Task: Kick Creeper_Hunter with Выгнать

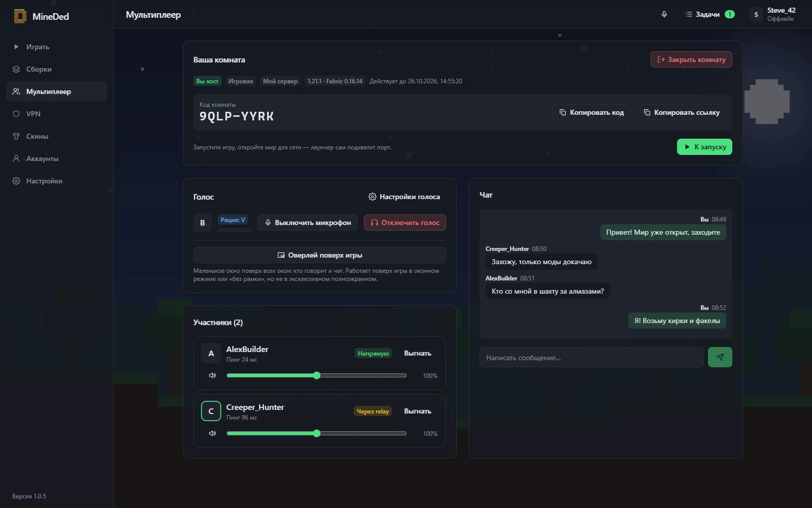Action: tap(418, 411)
